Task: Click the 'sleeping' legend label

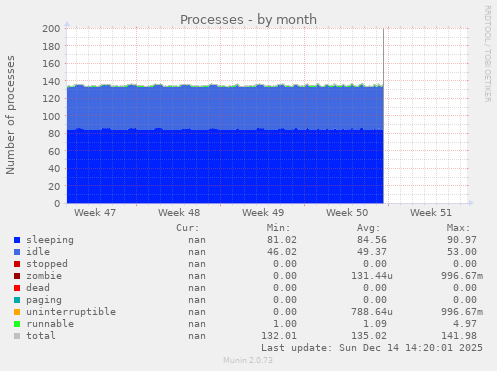Action: tap(50, 240)
